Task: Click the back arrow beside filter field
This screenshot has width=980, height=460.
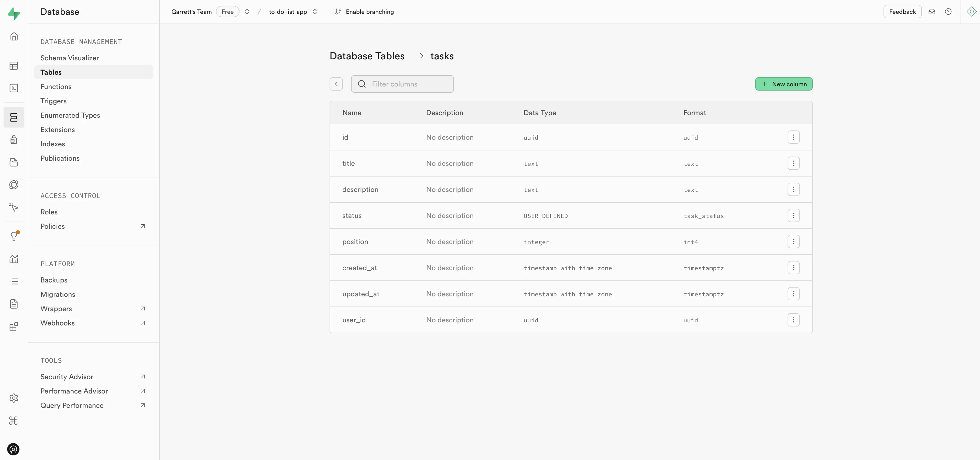Action: tap(336, 84)
